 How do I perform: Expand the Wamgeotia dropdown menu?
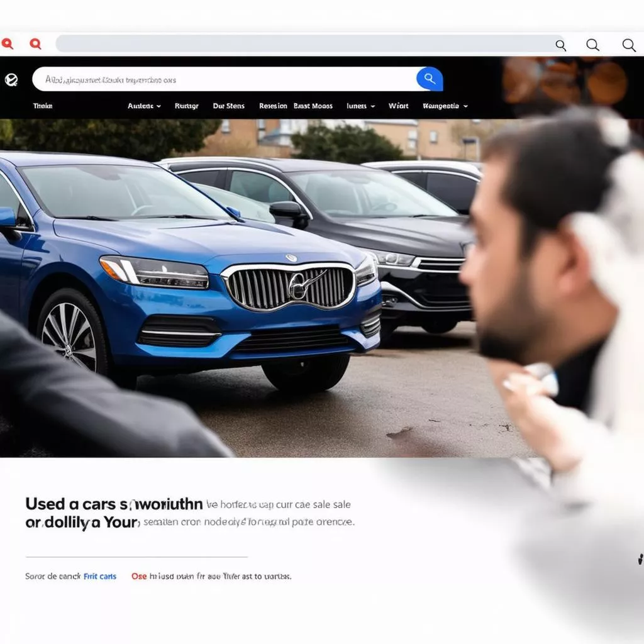tap(445, 106)
